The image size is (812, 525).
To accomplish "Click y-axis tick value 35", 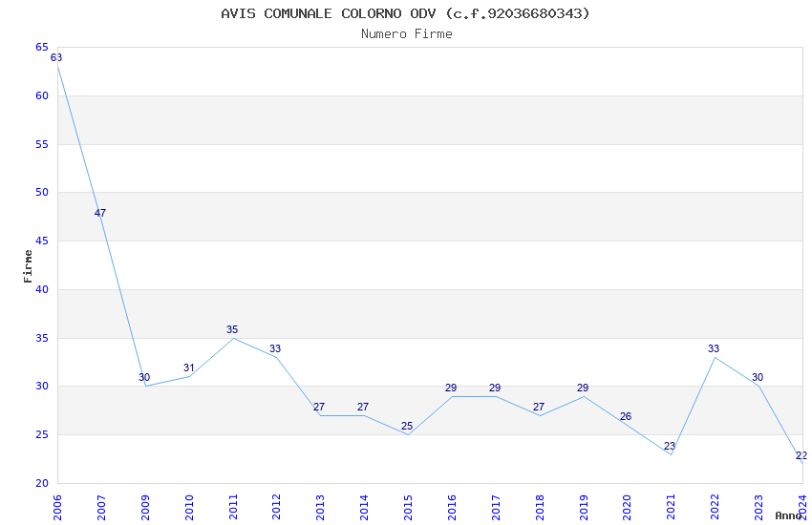I will (x=42, y=338).
